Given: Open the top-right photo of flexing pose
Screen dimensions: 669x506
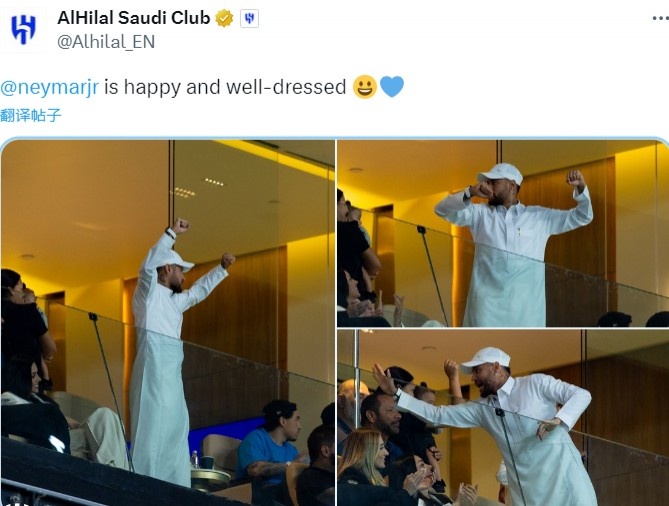Looking at the screenshot, I should click(503, 233).
